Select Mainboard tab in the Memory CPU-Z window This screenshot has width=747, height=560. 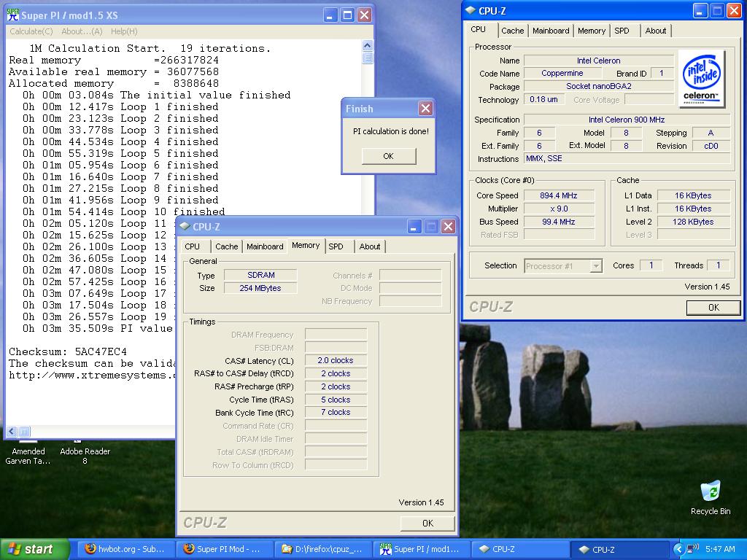click(265, 246)
